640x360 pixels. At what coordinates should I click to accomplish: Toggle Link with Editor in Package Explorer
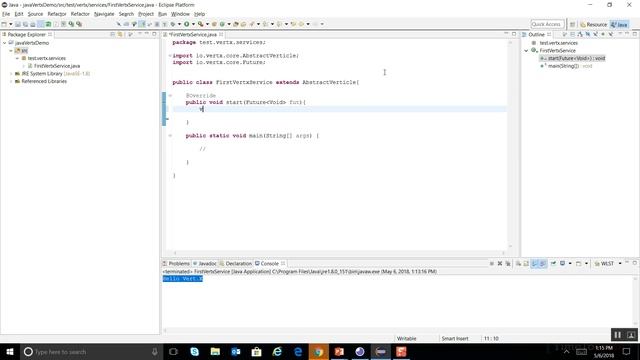pyautogui.click(x=120, y=35)
